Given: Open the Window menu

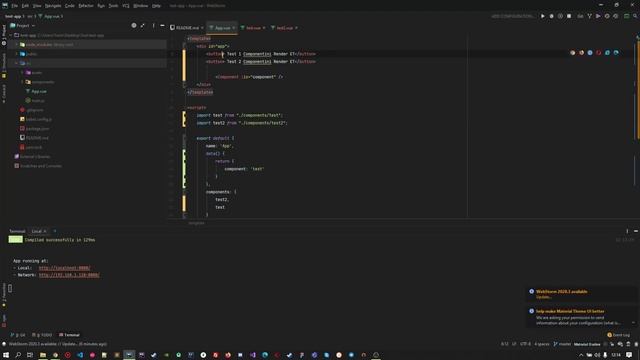Looking at the screenshot, I should [140, 6].
